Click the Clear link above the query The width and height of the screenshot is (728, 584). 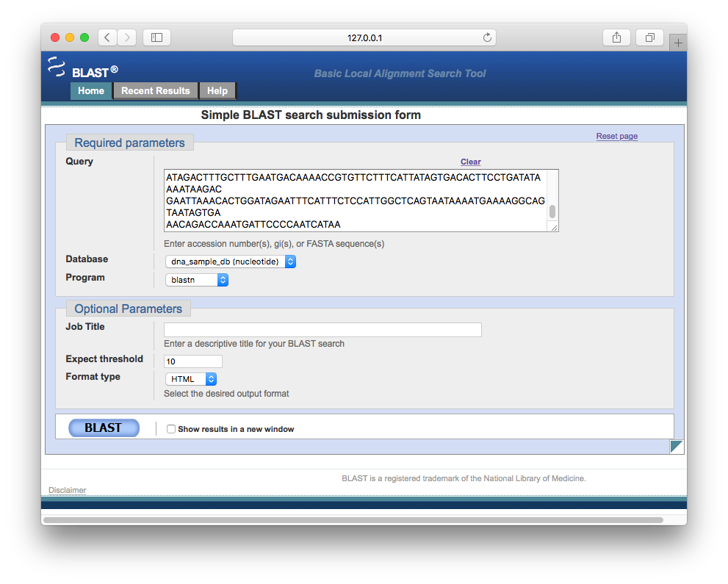click(x=470, y=162)
